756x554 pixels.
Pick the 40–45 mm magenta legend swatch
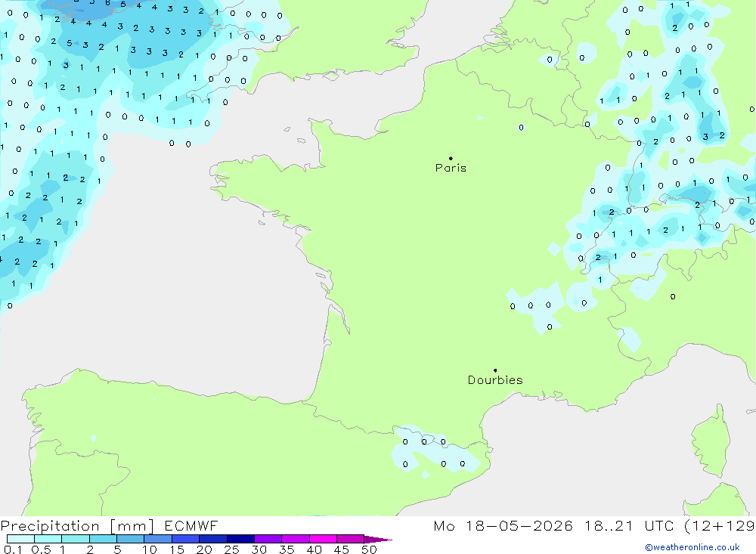[x=323, y=539]
